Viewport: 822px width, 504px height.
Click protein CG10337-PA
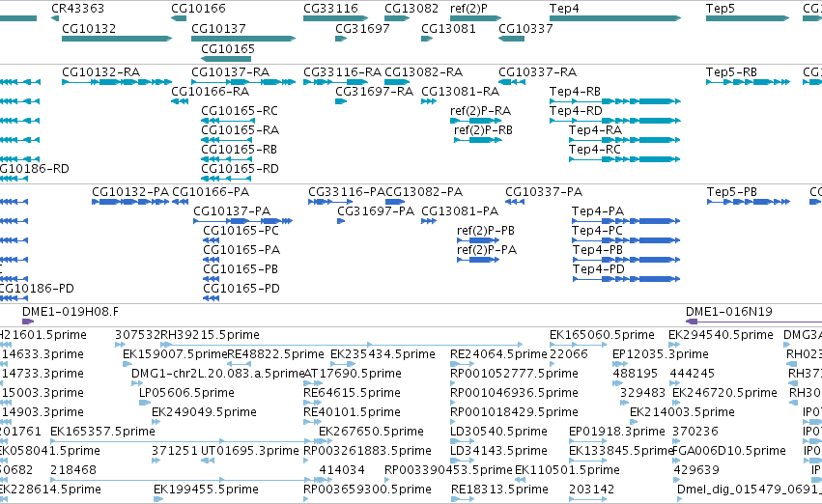(515, 202)
